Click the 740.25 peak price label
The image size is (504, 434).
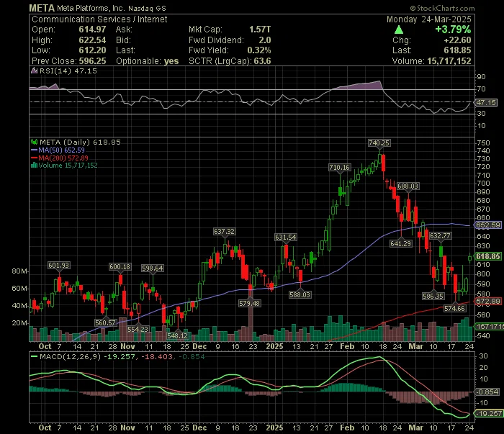pyautogui.click(x=379, y=143)
